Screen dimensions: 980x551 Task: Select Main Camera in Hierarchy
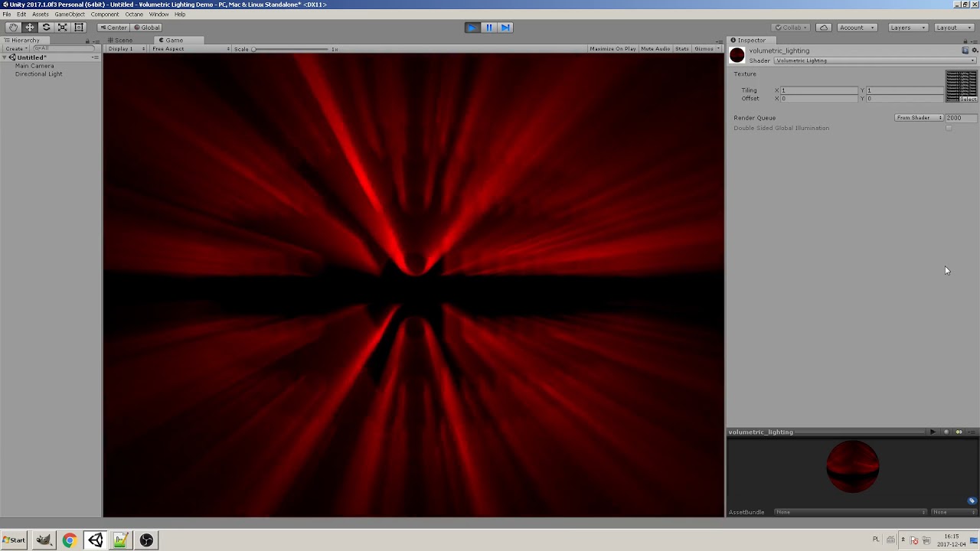pos(34,66)
